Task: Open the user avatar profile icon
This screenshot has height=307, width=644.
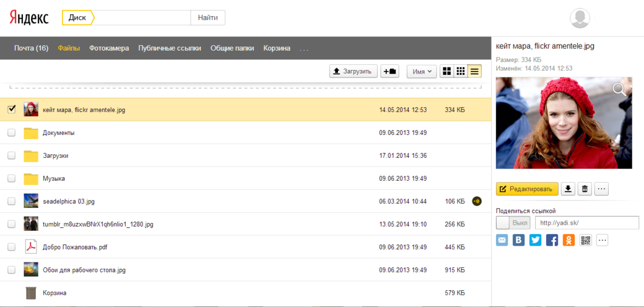Action: [x=580, y=19]
